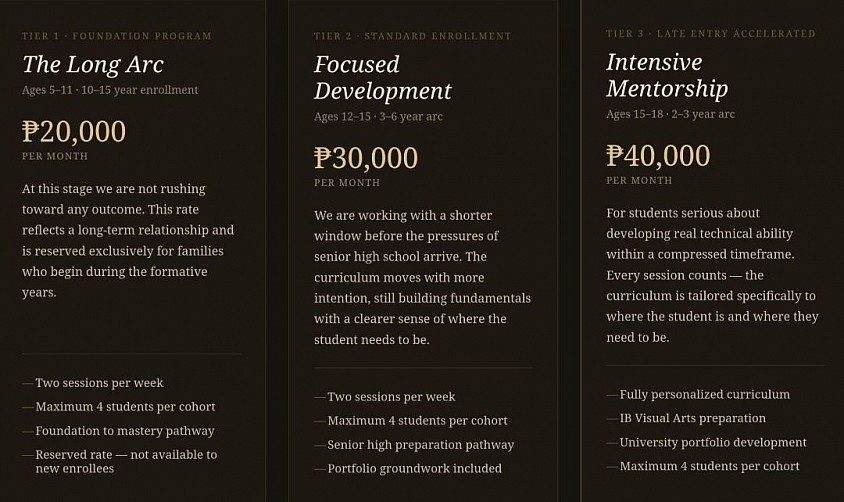Select the Focused Development title
Viewport: 844px width, 502px height.
point(383,77)
